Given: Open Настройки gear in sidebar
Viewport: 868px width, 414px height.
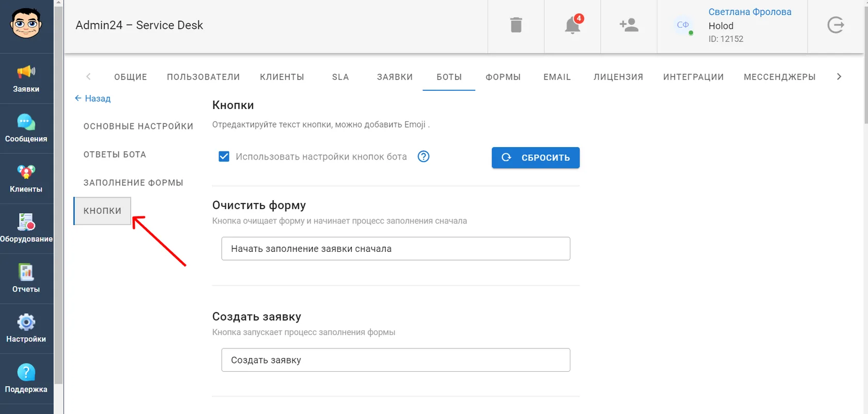Looking at the screenshot, I should (x=26, y=329).
